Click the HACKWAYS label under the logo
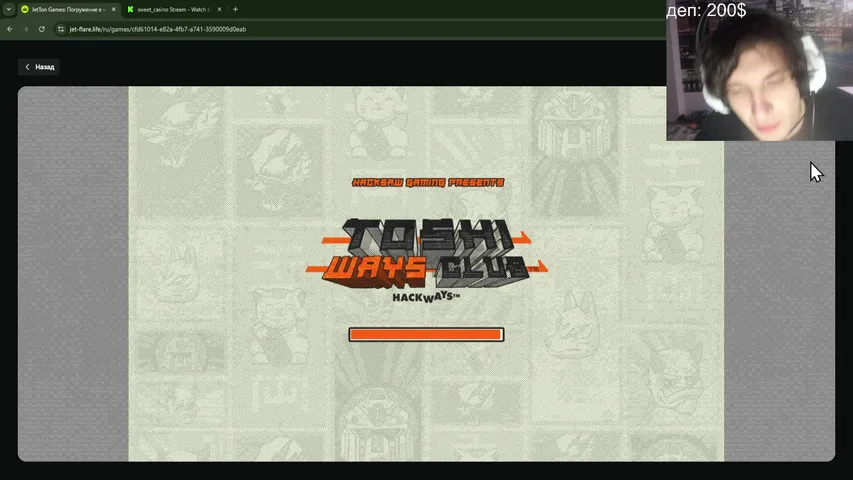 click(427, 296)
